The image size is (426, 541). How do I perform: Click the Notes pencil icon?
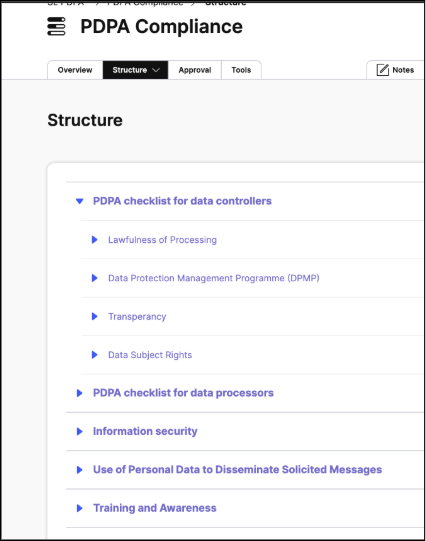point(383,70)
